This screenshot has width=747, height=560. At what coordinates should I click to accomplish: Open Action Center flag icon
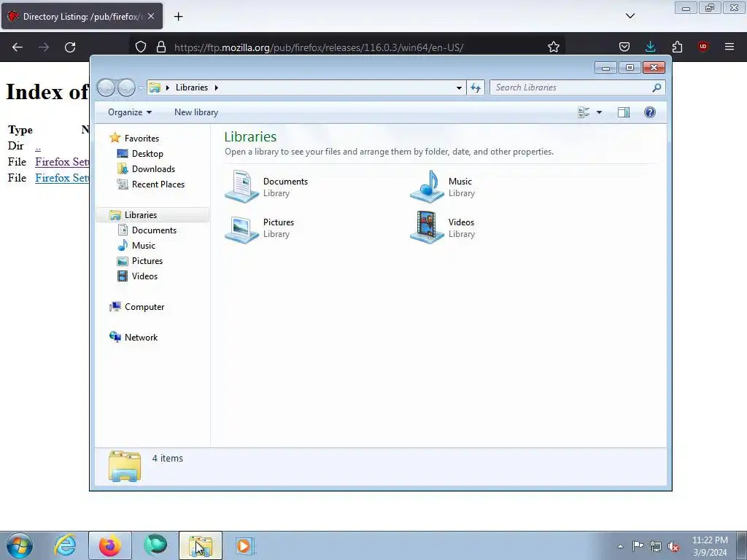pyautogui.click(x=638, y=546)
